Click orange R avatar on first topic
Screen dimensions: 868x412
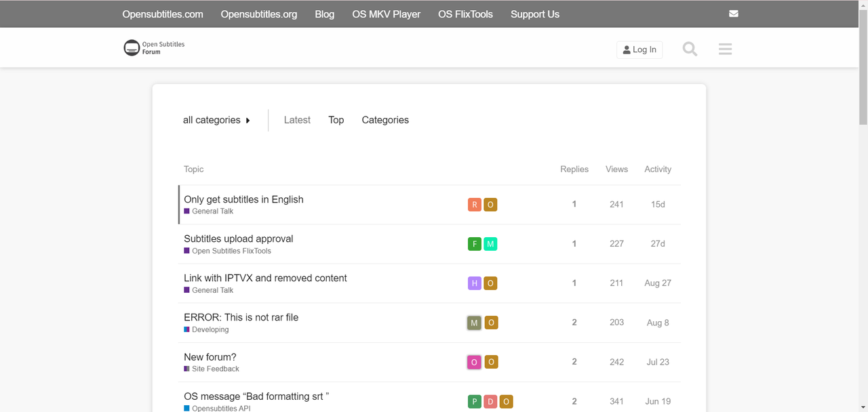point(474,205)
